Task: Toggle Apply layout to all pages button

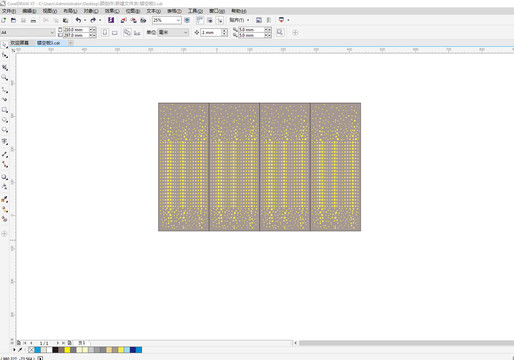Action: (x=127, y=32)
